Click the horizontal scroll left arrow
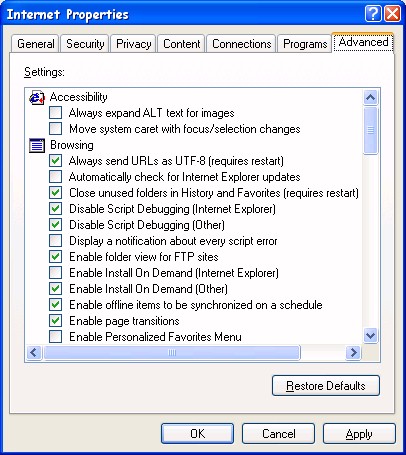 [34, 352]
